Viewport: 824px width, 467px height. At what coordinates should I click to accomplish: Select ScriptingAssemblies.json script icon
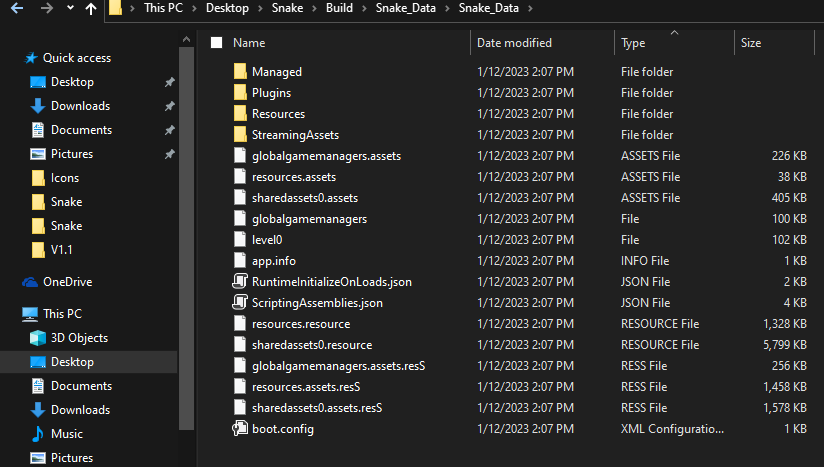(x=240, y=303)
